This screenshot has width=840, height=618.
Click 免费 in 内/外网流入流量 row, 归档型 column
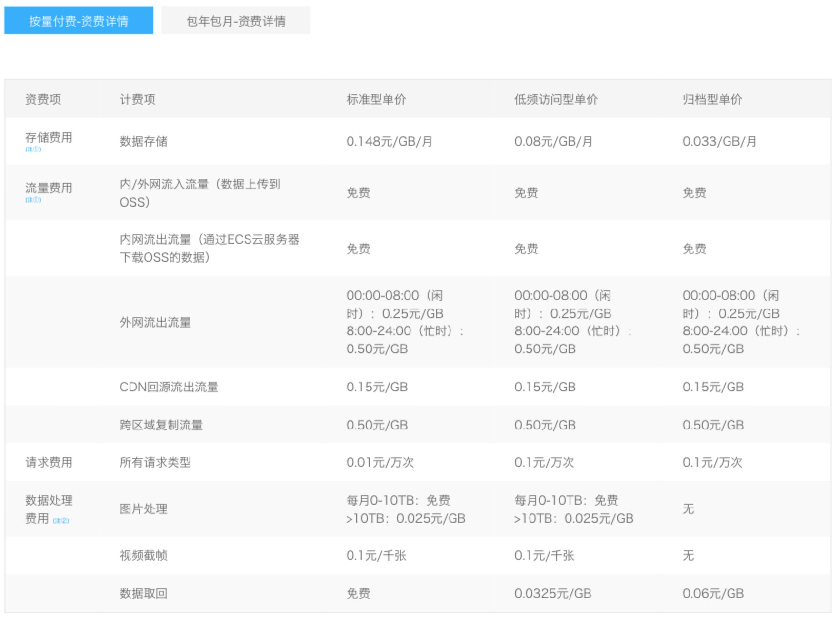tap(694, 193)
